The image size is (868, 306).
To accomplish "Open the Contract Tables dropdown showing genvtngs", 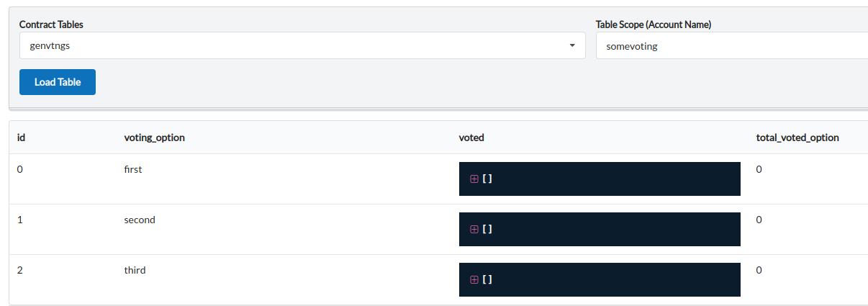I will [x=302, y=46].
